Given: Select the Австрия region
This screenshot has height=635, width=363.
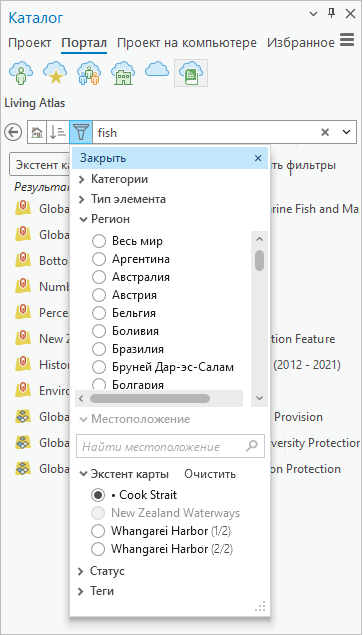Looking at the screenshot, I should click(x=99, y=295).
